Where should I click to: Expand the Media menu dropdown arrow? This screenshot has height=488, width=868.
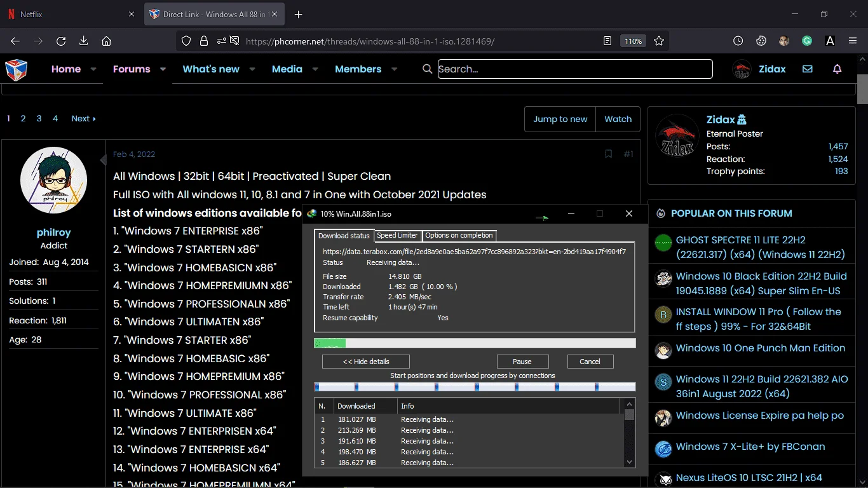315,69
